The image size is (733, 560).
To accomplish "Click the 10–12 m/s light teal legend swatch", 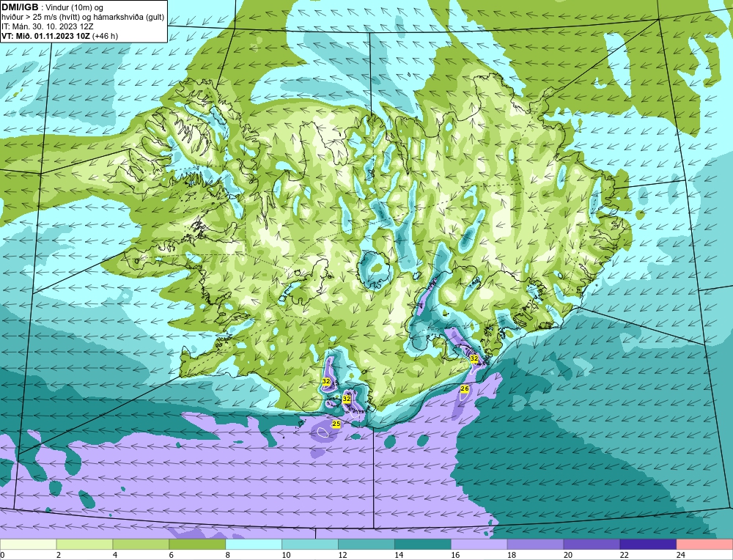I will coord(310,545).
